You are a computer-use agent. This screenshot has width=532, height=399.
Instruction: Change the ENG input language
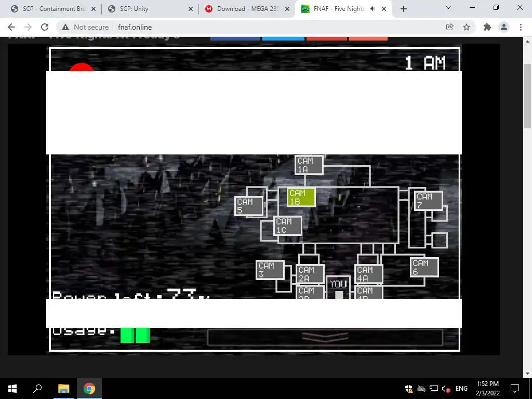coord(461,389)
